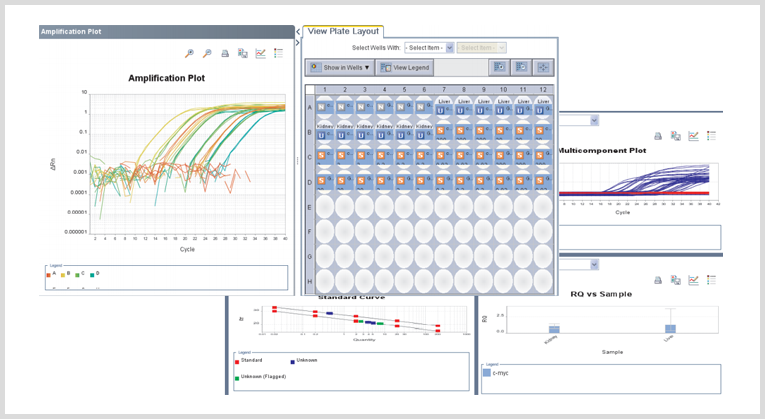
Task: Click print icon above Multicomponent Plot
Action: coord(657,136)
